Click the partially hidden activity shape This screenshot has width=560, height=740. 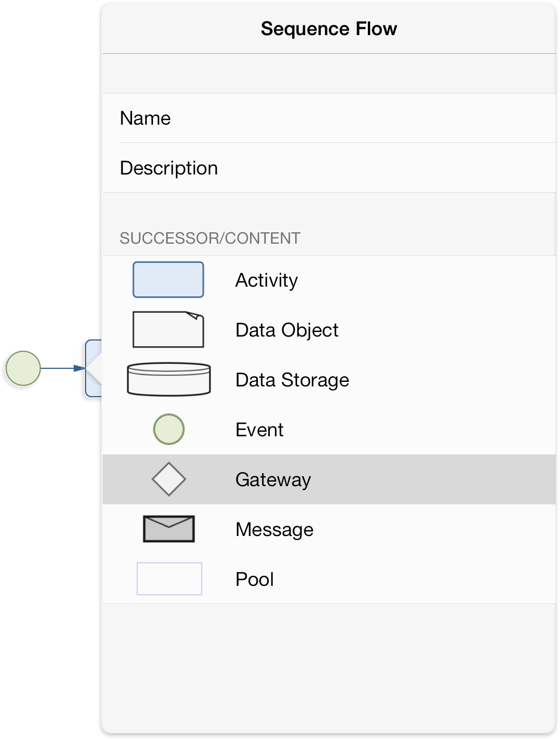click(94, 368)
